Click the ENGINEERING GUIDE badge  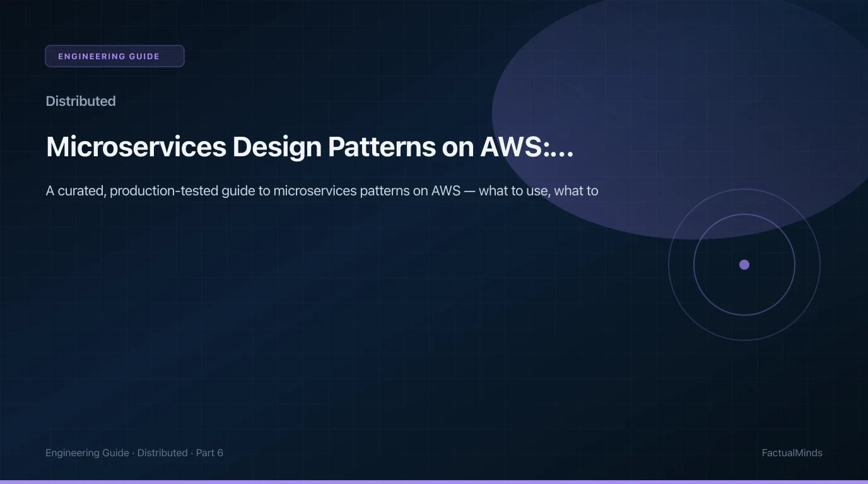click(115, 56)
